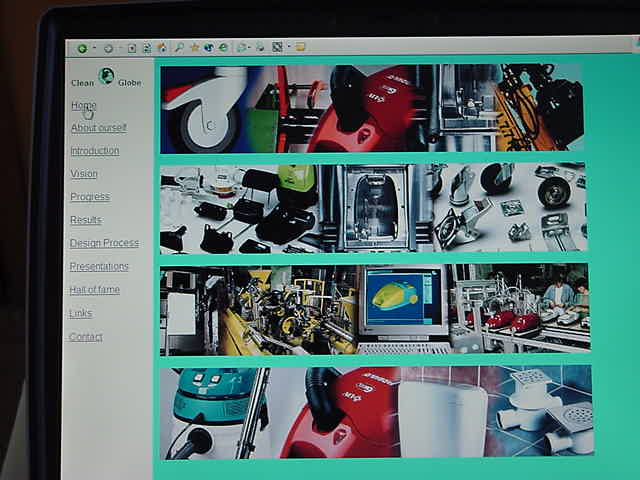This screenshot has height=480, width=640.
Task: Navigate to the Vision page
Action: (84, 174)
